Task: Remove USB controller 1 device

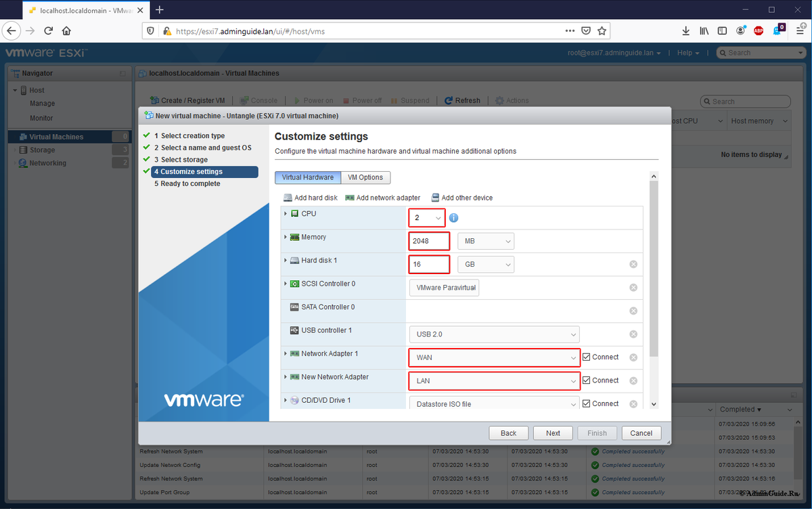Action: click(633, 334)
